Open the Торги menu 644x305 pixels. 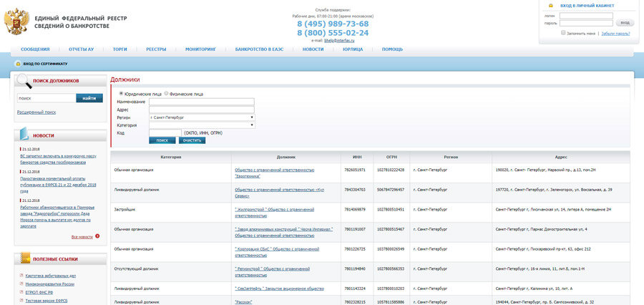coord(120,49)
